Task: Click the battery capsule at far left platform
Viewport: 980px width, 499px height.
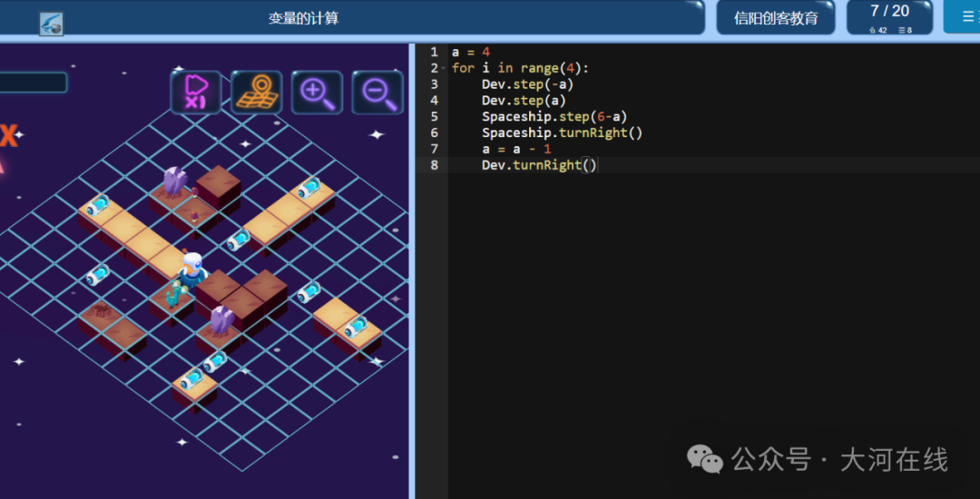Action: (x=98, y=205)
